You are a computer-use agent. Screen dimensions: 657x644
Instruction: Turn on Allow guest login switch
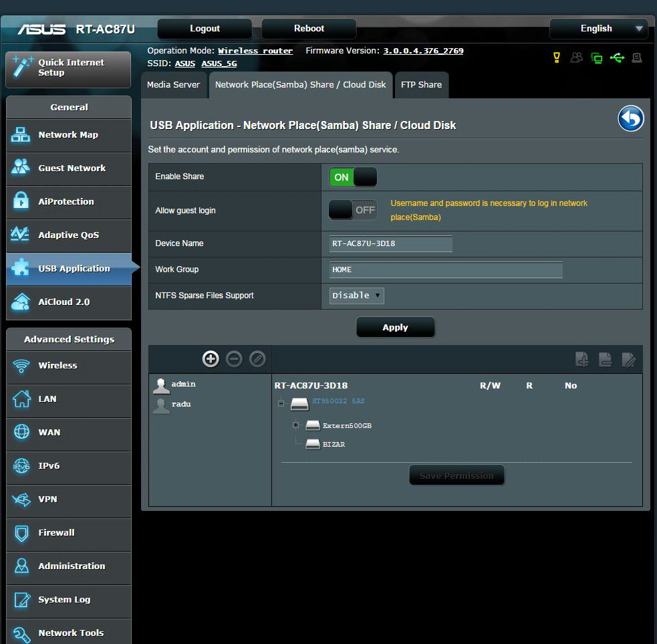pos(353,209)
